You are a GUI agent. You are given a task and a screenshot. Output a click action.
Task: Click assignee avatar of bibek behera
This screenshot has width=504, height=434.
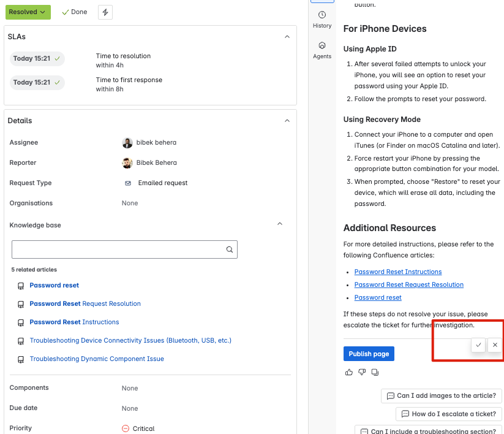tap(127, 143)
